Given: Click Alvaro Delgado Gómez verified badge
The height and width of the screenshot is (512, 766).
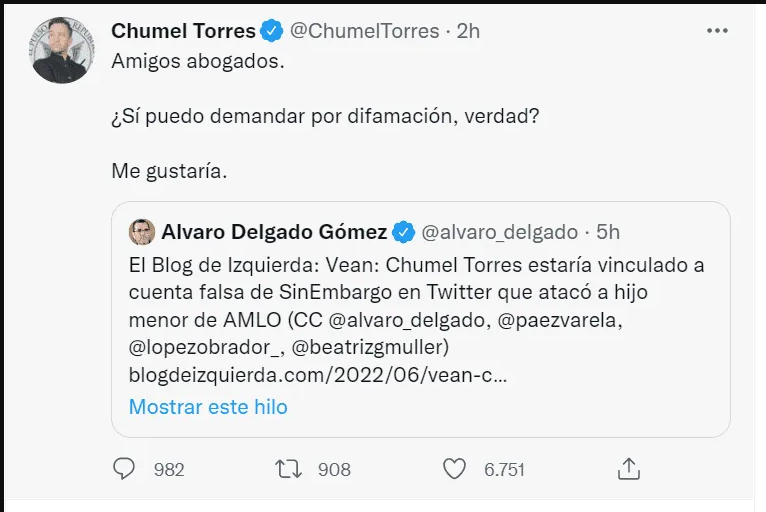Looking at the screenshot, I should (403, 233).
